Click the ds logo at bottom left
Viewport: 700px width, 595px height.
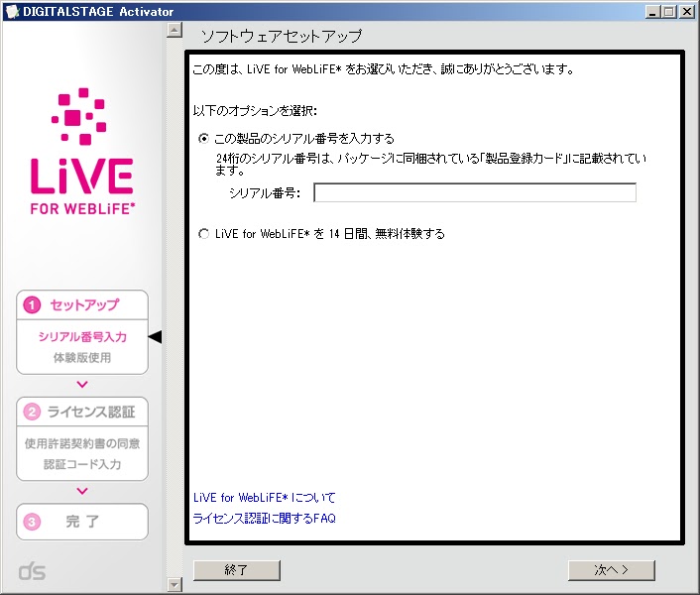pyautogui.click(x=32, y=571)
